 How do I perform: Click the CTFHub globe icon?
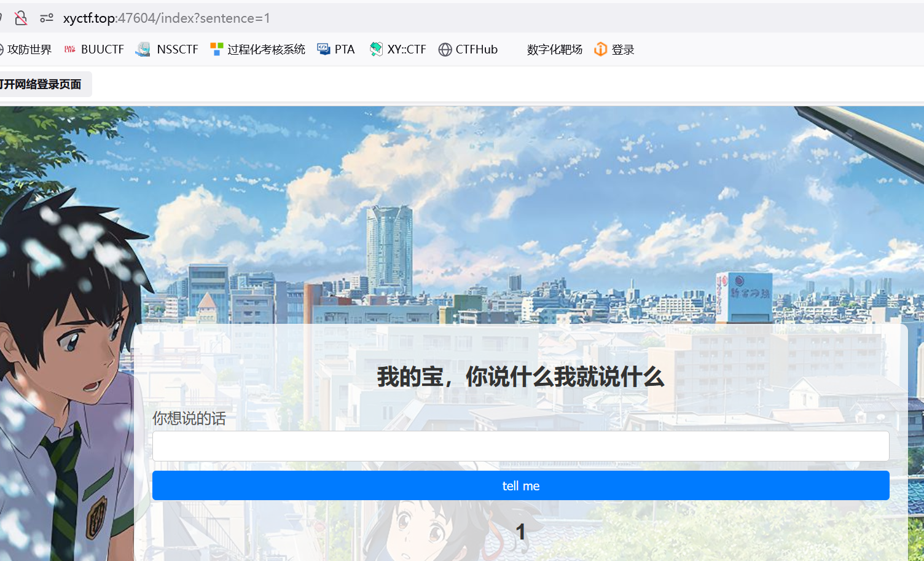[x=445, y=49]
